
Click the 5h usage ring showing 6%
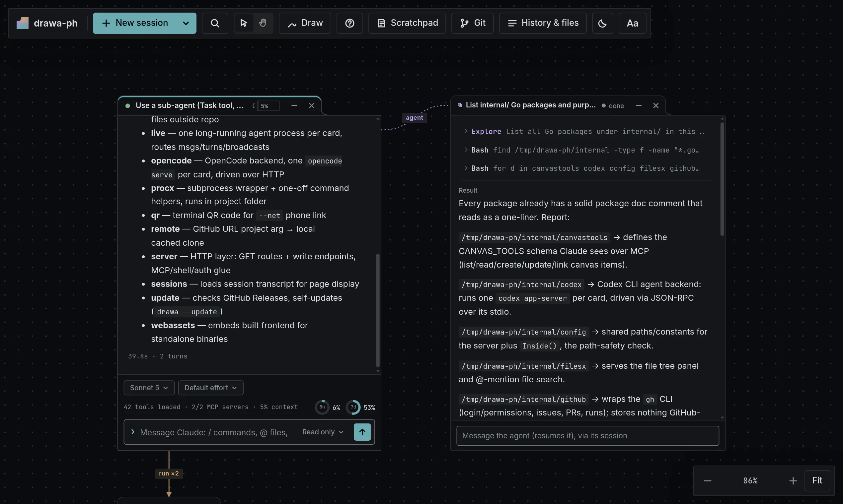[x=322, y=407]
